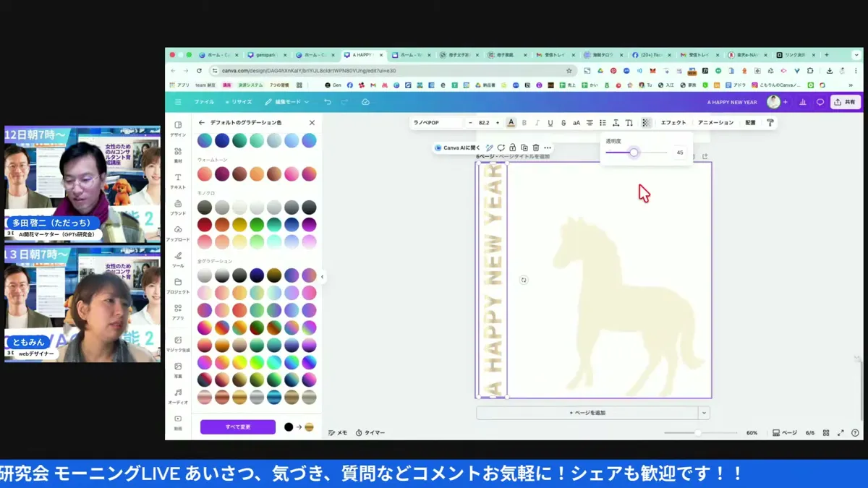
Task: Open the font dropdown ラノベPOP
Action: point(436,123)
